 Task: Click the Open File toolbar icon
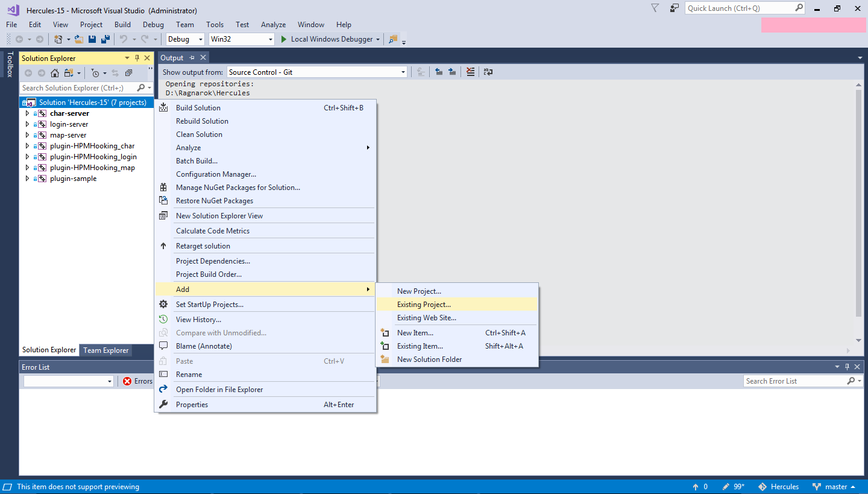[79, 39]
